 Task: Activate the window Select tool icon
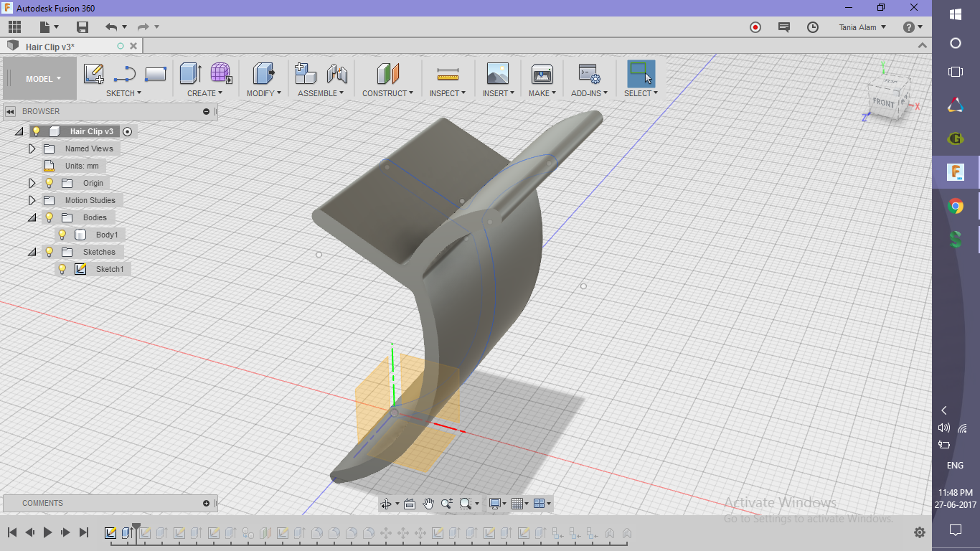pos(641,73)
